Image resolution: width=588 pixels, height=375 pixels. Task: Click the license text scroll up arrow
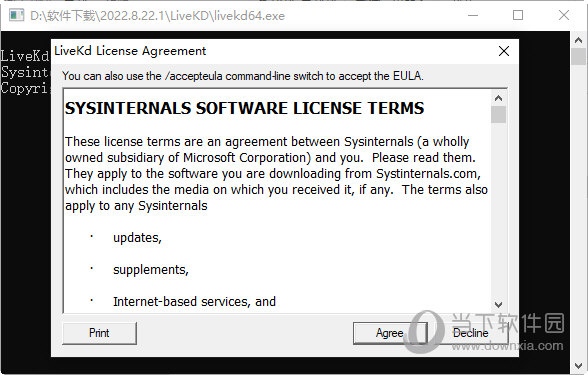coord(498,98)
